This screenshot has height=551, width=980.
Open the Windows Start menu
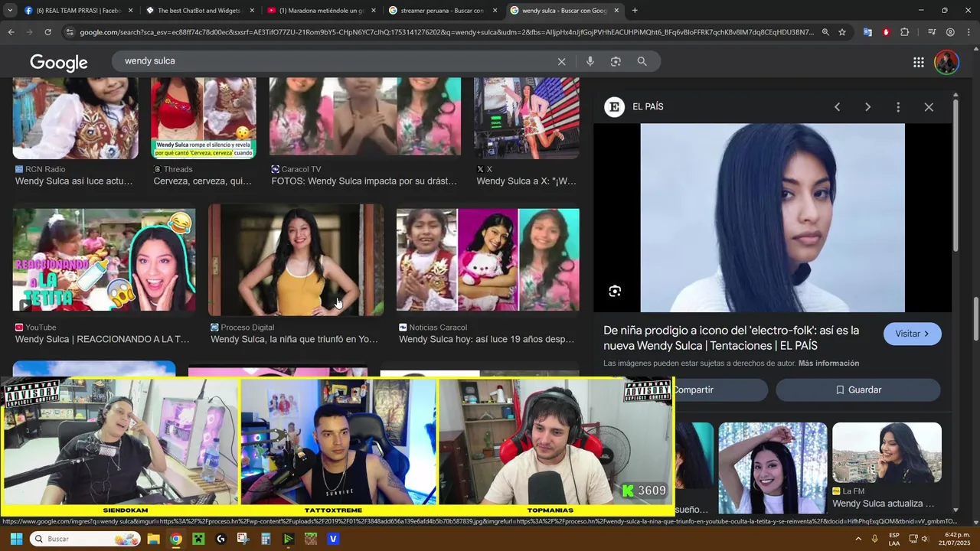click(x=15, y=539)
